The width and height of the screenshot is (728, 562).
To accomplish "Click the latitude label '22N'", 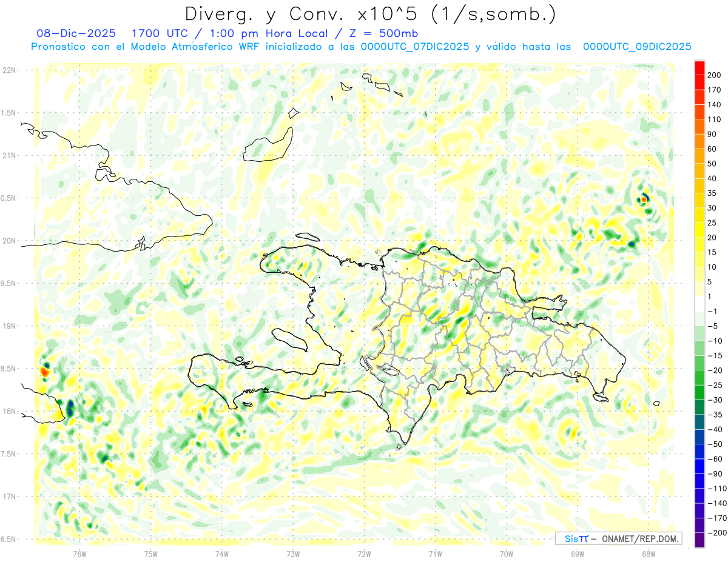I will (9, 70).
